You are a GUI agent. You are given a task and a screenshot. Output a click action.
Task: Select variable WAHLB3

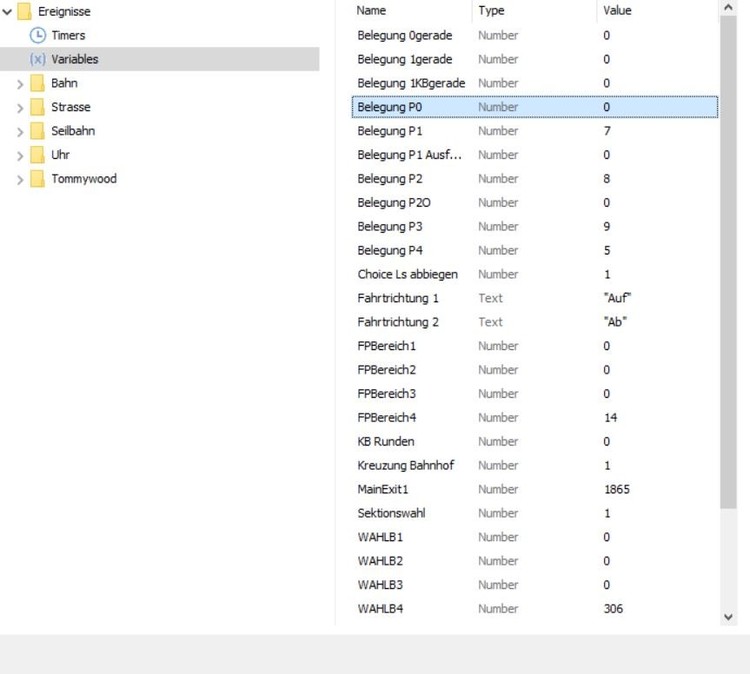tap(380, 586)
